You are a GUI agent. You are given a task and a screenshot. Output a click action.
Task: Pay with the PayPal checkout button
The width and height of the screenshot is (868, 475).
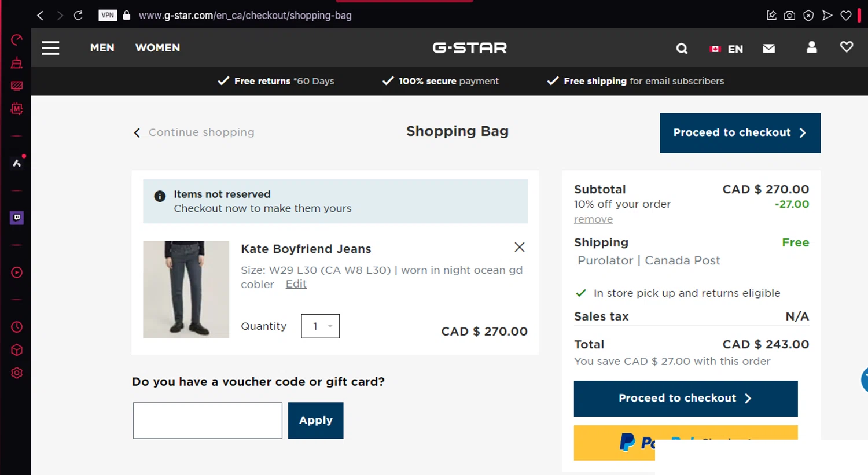point(686,443)
